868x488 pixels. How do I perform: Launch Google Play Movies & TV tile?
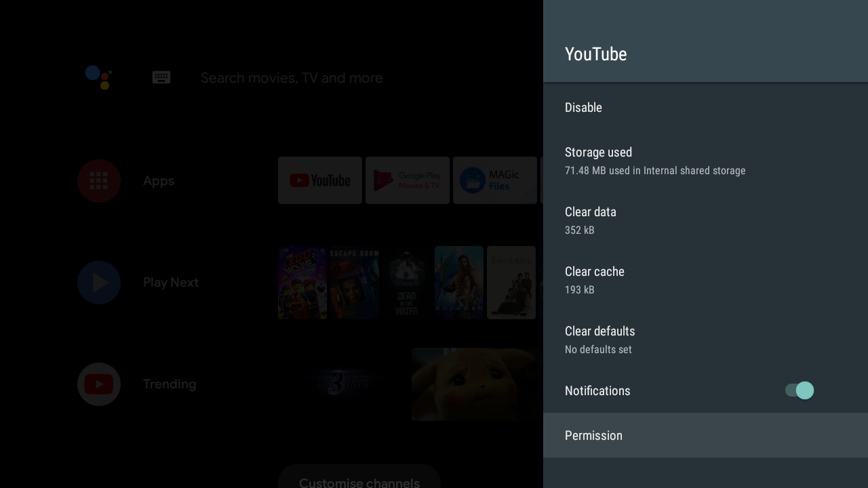(408, 180)
